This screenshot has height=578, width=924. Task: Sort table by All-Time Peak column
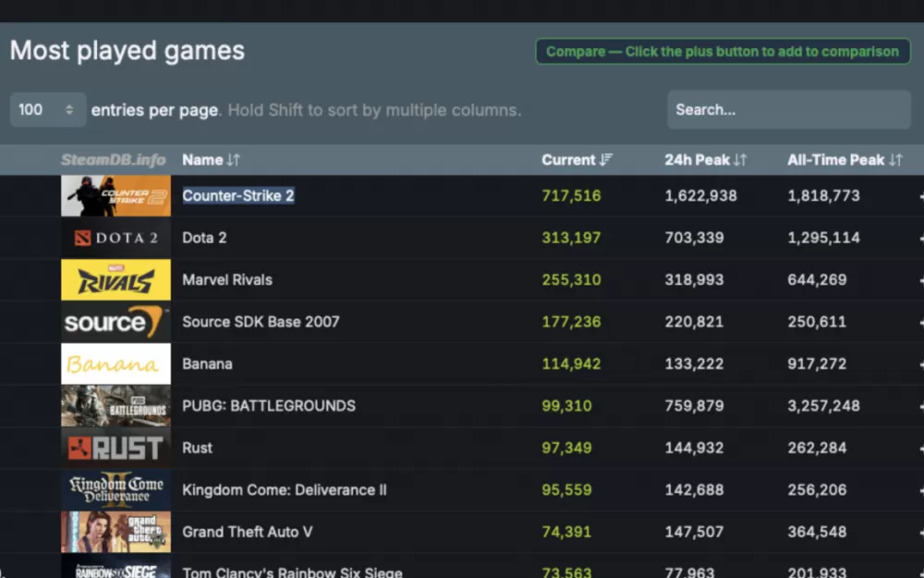(845, 160)
